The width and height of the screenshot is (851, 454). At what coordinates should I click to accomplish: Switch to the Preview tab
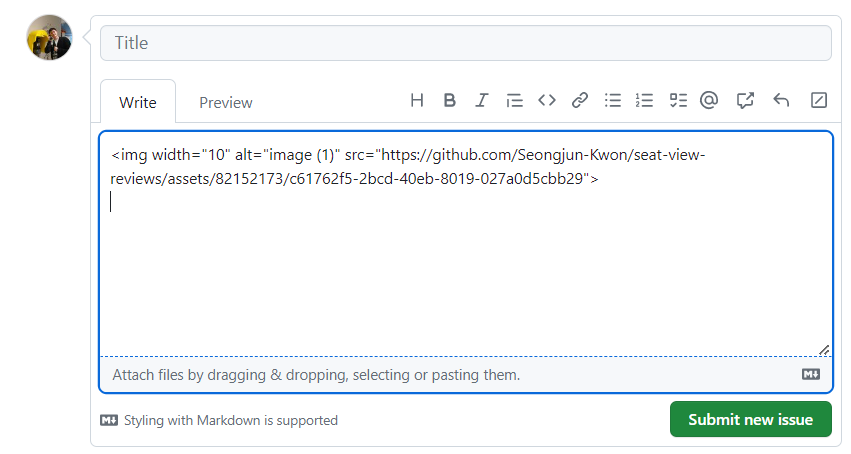click(x=226, y=102)
